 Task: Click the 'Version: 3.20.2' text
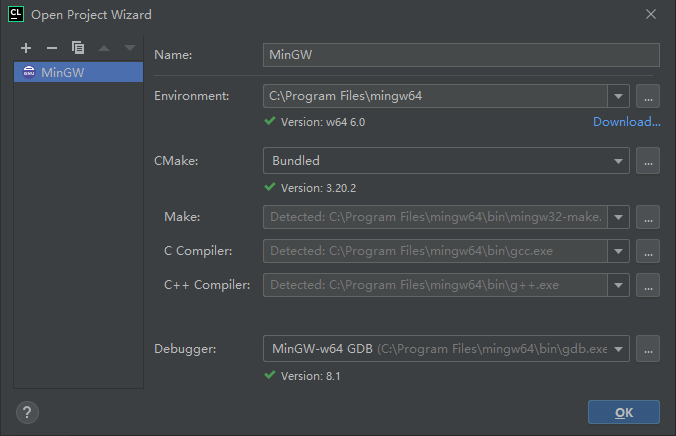click(x=319, y=188)
